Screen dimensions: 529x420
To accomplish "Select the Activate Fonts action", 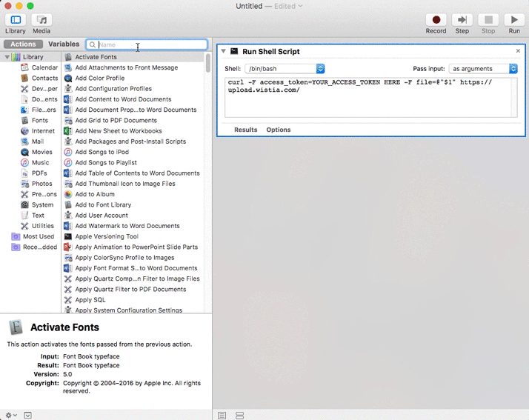I will (x=133, y=57).
